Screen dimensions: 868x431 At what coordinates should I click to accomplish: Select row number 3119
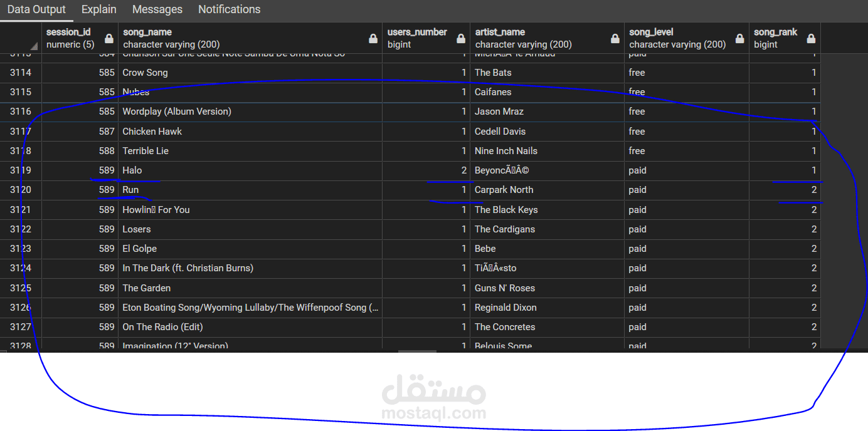[x=21, y=170]
